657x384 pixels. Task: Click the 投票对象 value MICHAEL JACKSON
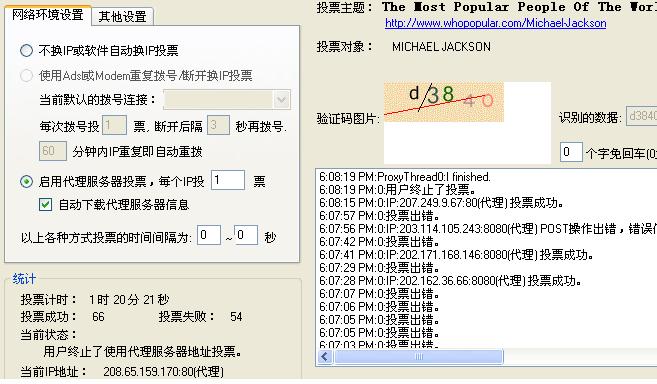pyautogui.click(x=441, y=47)
